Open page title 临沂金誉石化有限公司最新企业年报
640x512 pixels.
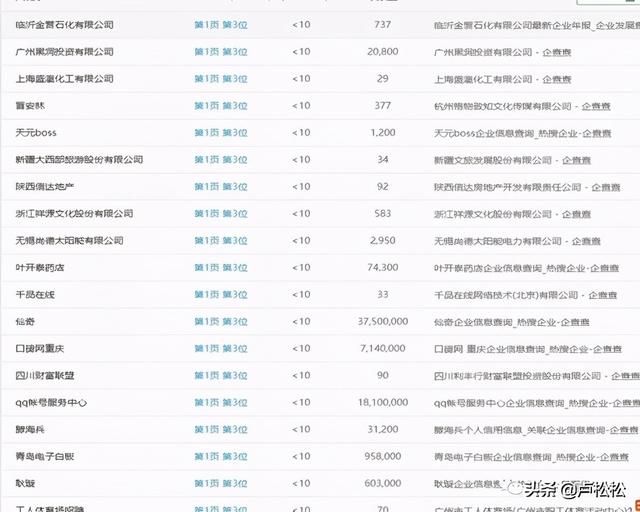pyautogui.click(x=513, y=25)
